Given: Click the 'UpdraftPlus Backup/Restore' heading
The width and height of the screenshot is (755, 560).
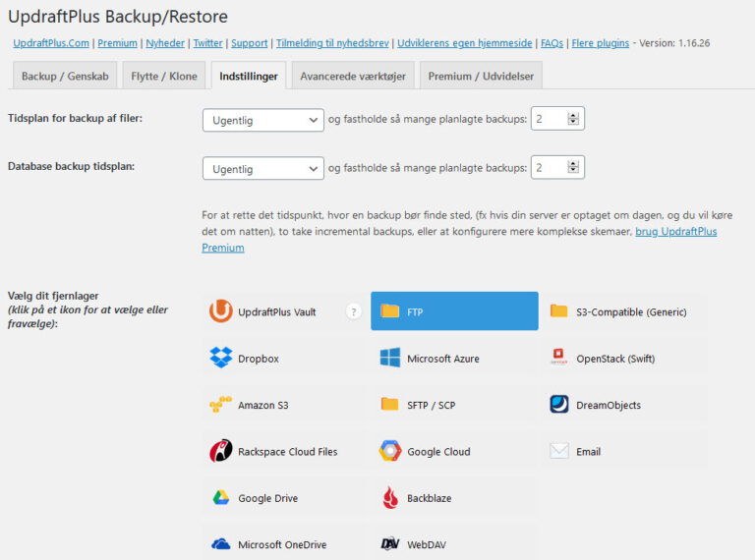Looking at the screenshot, I should (x=118, y=17).
